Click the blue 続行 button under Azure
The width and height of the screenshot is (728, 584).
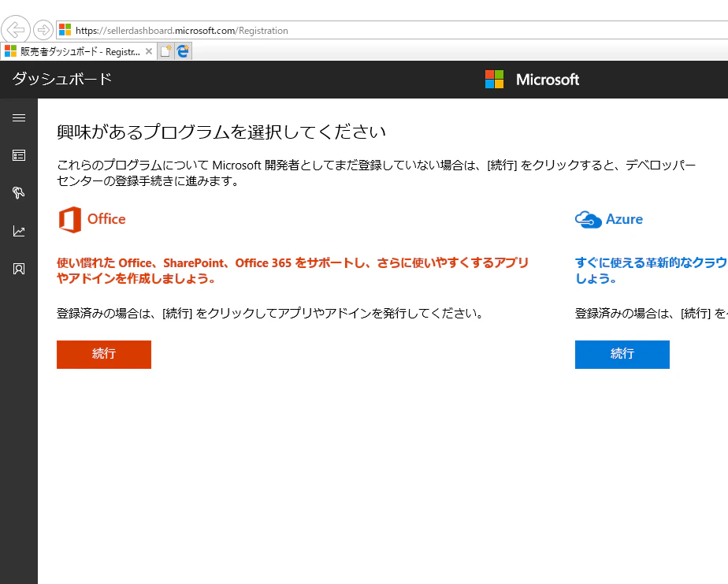[x=622, y=355]
